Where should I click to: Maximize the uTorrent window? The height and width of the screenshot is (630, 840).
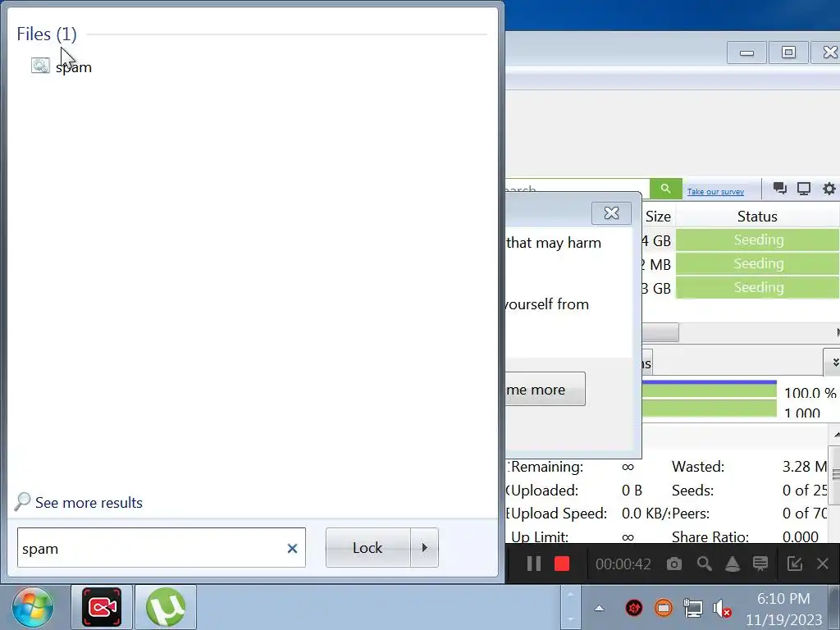[x=788, y=52]
